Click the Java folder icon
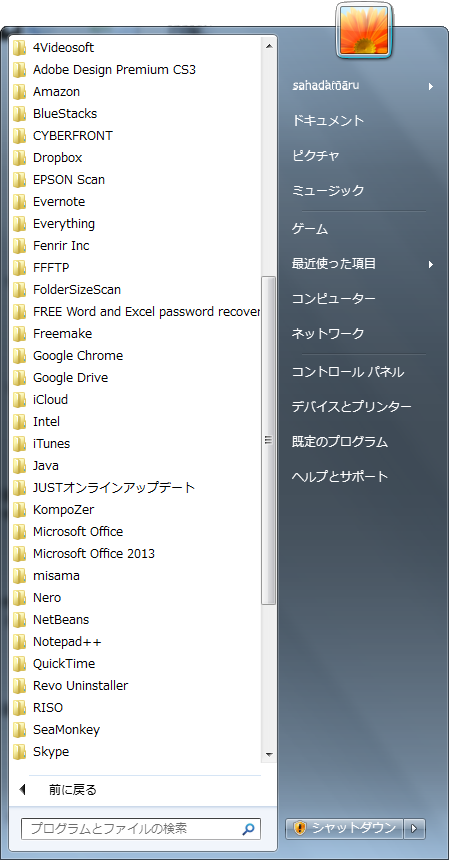The height and width of the screenshot is (860, 449). point(19,466)
